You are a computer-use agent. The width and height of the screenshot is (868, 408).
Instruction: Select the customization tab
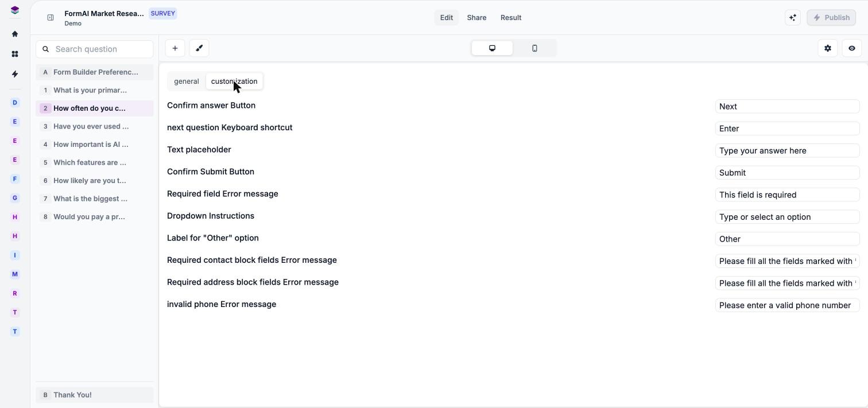click(234, 81)
